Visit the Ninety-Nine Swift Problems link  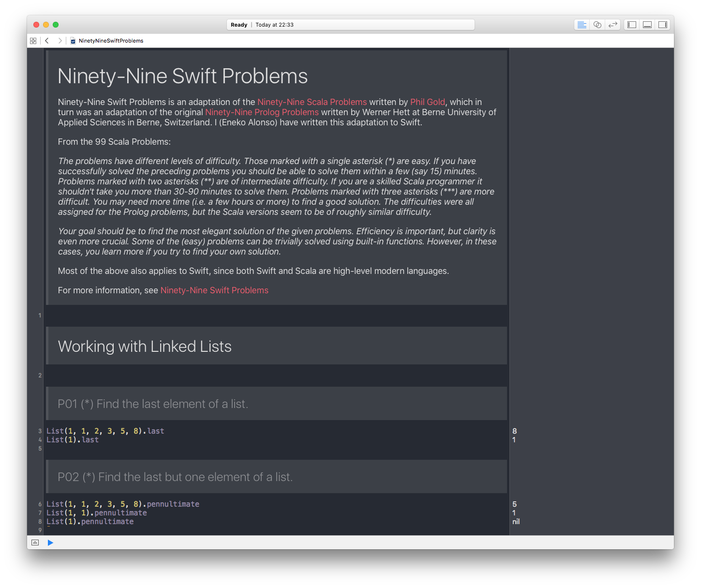coord(214,290)
